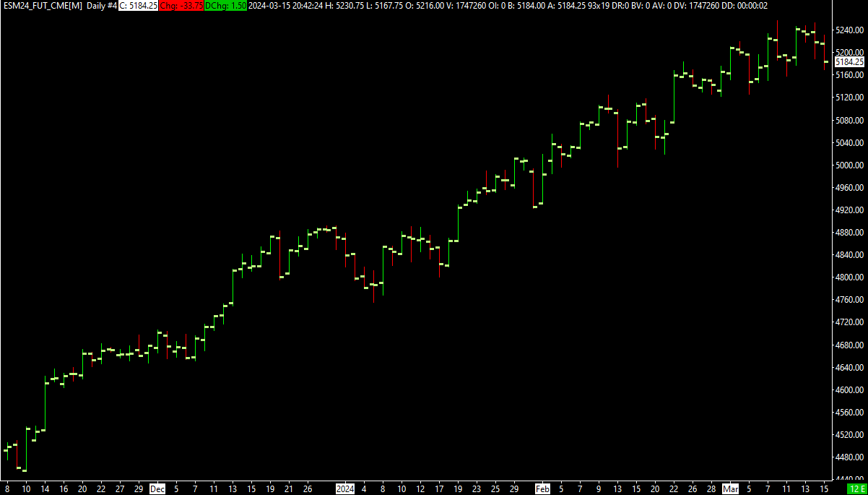Click the Dec month marker on time axis
This screenshot has height=495, width=868.
157,489
